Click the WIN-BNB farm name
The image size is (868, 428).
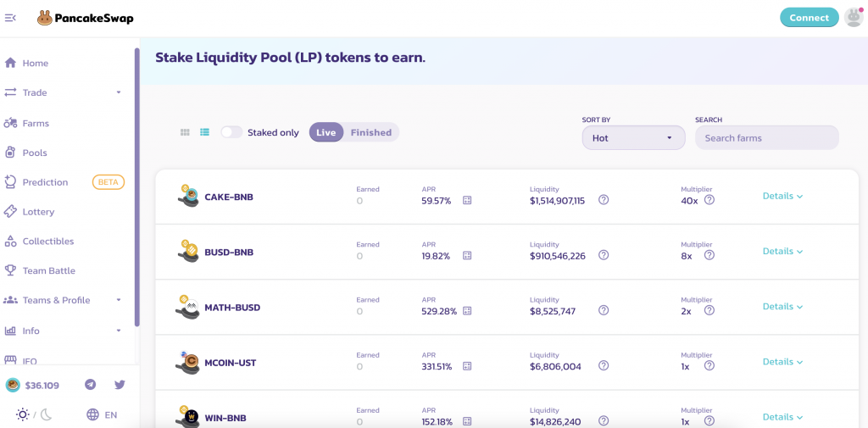pos(225,418)
